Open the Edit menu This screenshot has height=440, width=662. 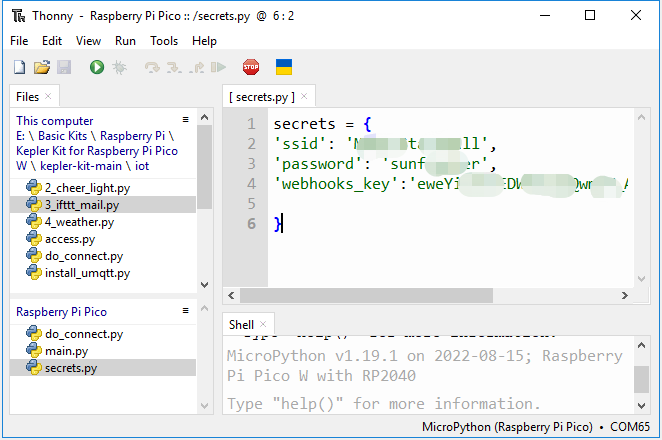(52, 41)
